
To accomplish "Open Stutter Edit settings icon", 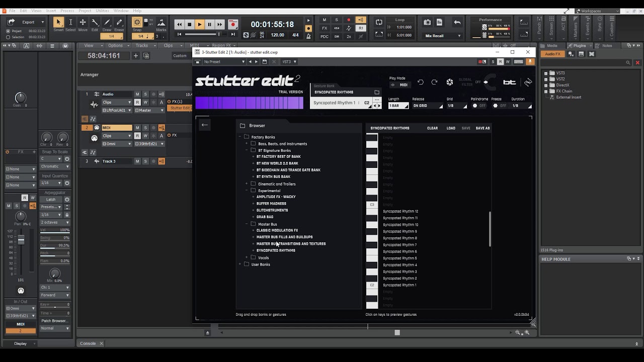I will pyautogui.click(x=450, y=82).
